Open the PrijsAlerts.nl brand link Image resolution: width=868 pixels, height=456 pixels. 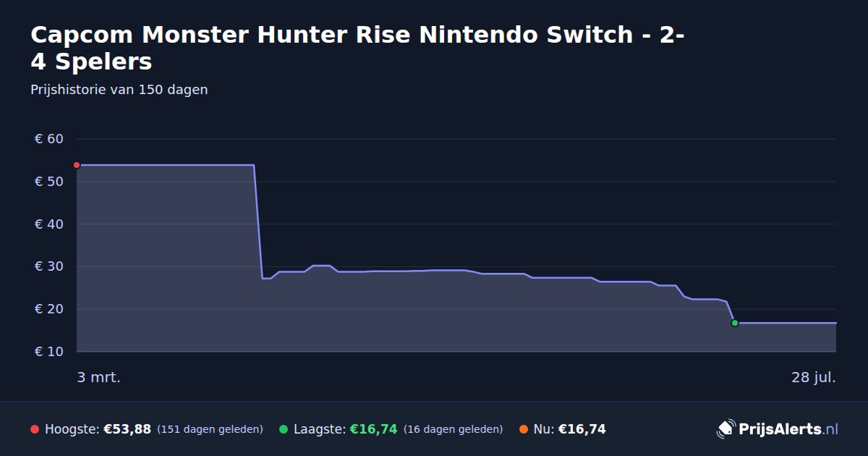(x=778, y=428)
